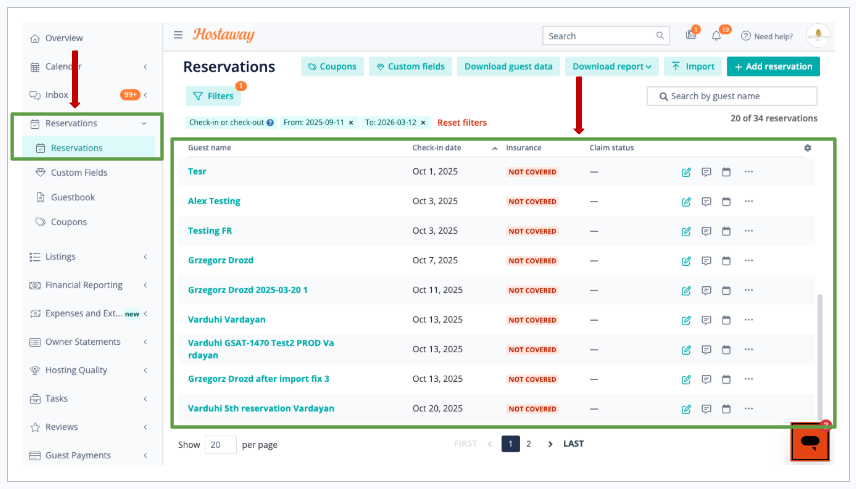Open the Custom Fields sidebar item
Image resolution: width=856 pixels, height=489 pixels.
79,172
